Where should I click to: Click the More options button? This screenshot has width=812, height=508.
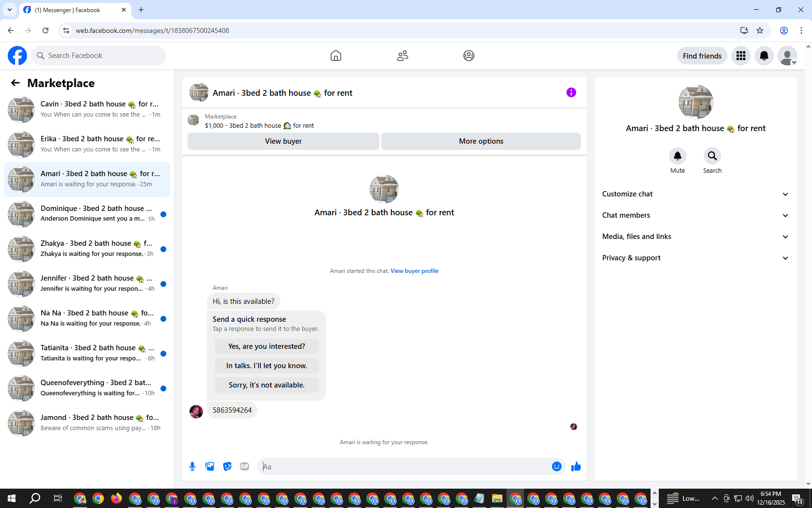pyautogui.click(x=481, y=141)
